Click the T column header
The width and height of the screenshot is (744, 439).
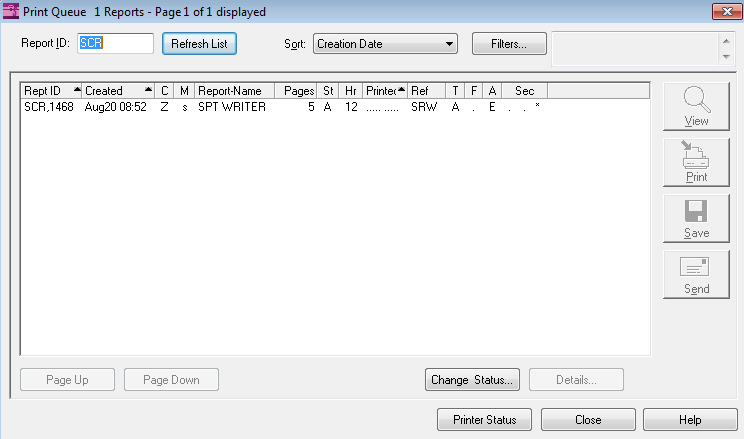[x=455, y=91]
